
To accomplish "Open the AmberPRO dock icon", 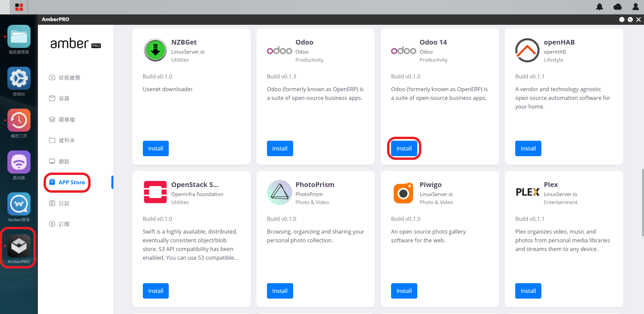I will click(19, 246).
